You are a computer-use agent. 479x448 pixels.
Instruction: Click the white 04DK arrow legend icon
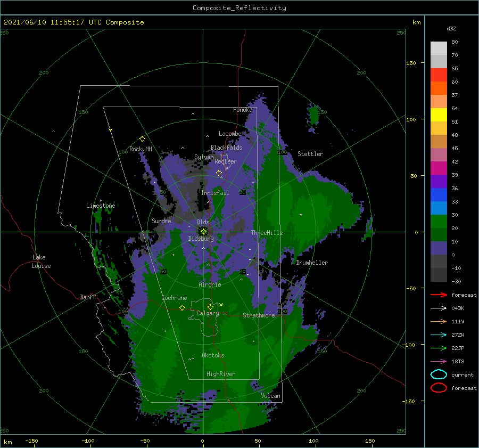tap(439, 308)
